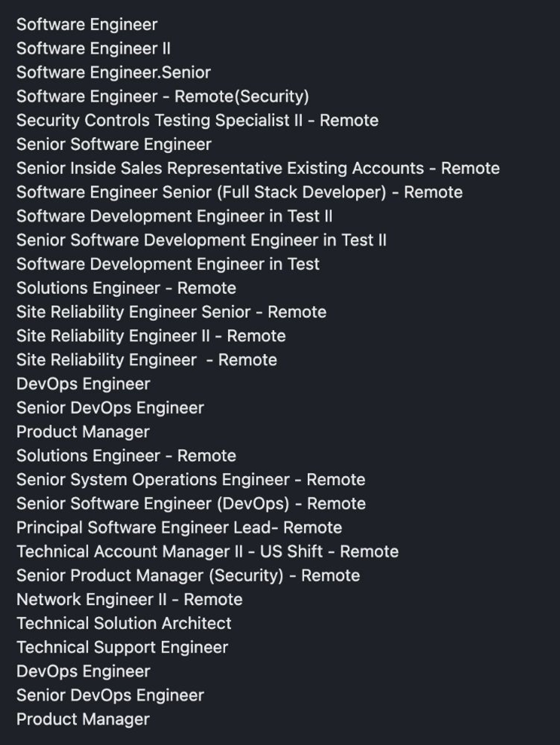Open the "Technical Solution Architect" listing

point(124,624)
